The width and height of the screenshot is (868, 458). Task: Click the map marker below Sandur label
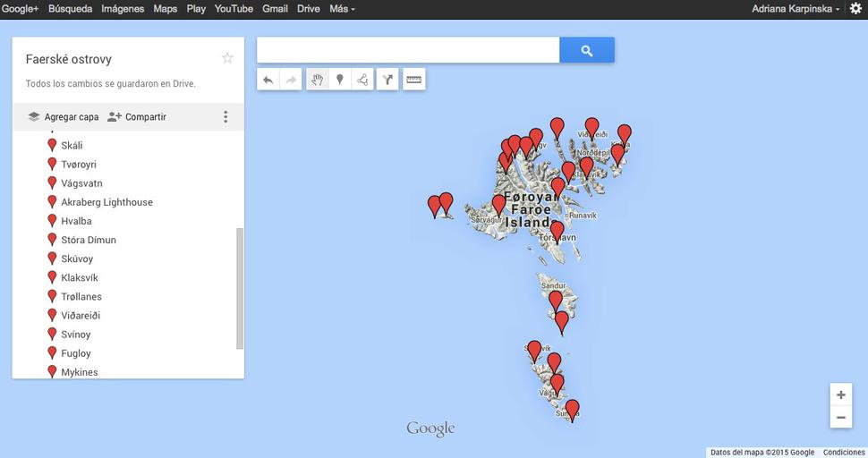click(x=556, y=301)
